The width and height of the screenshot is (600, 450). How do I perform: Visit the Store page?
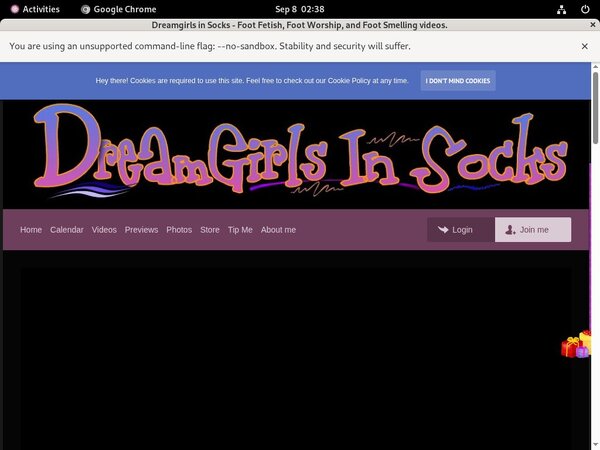tap(209, 230)
